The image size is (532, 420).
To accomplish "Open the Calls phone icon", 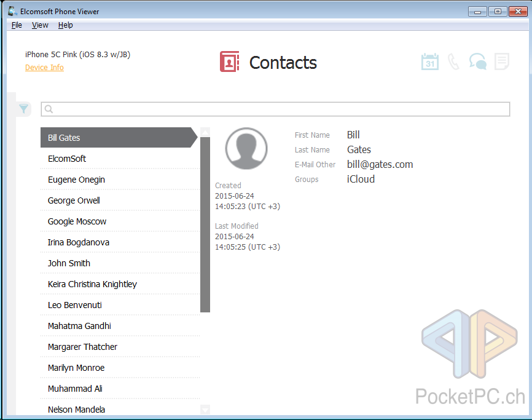I will coord(453,61).
